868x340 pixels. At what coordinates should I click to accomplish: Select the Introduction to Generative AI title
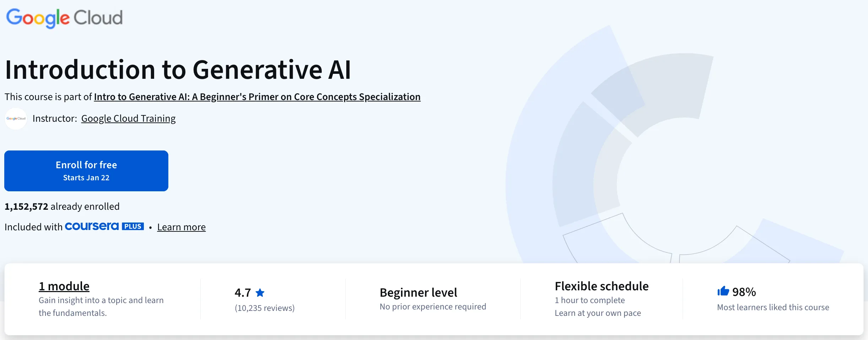click(x=178, y=70)
